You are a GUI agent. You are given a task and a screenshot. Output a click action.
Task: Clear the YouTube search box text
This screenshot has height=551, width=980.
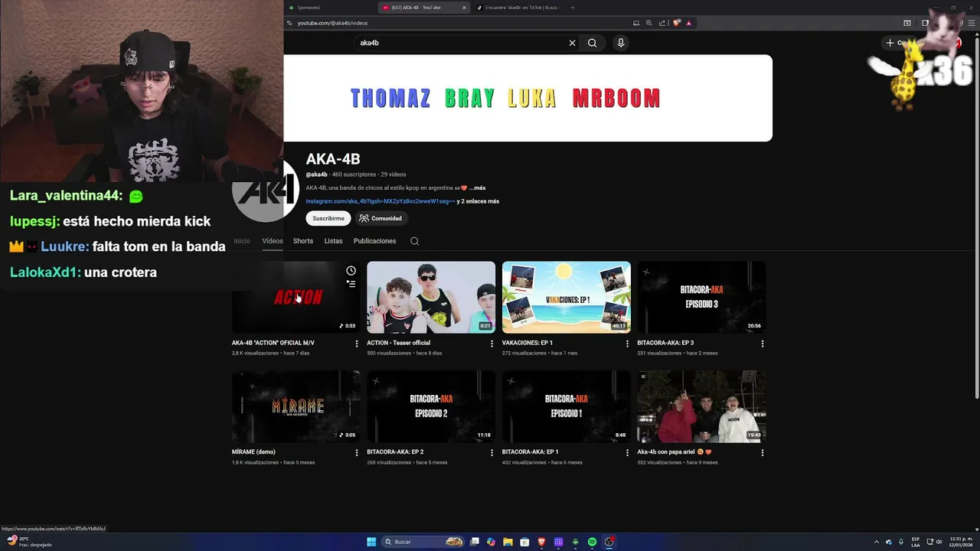572,43
